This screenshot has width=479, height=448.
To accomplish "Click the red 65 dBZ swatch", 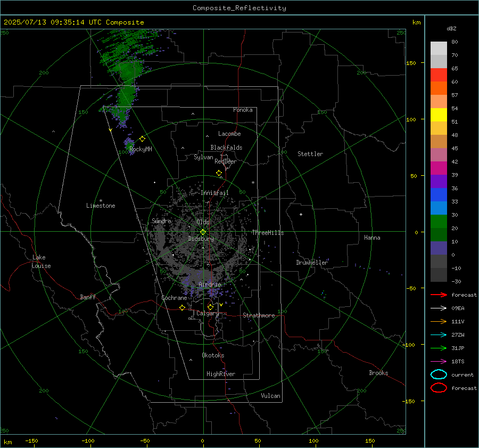I will [439, 75].
